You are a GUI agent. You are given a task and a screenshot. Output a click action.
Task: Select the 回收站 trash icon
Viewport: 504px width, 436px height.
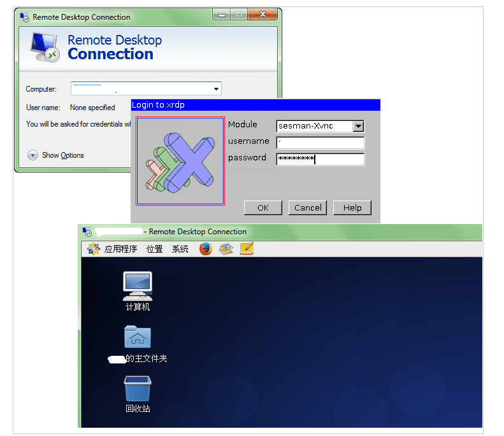point(138,389)
